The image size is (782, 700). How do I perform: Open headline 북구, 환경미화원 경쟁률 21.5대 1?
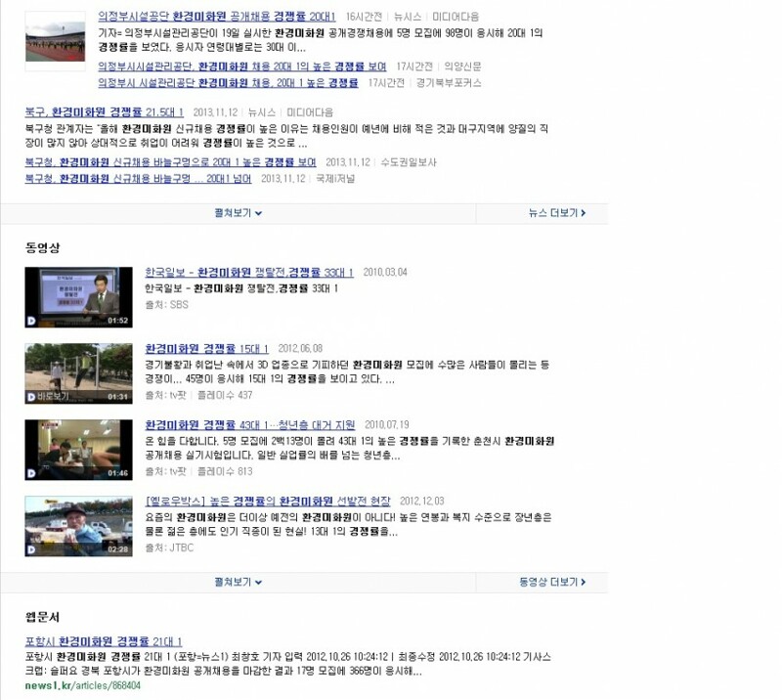[105, 112]
